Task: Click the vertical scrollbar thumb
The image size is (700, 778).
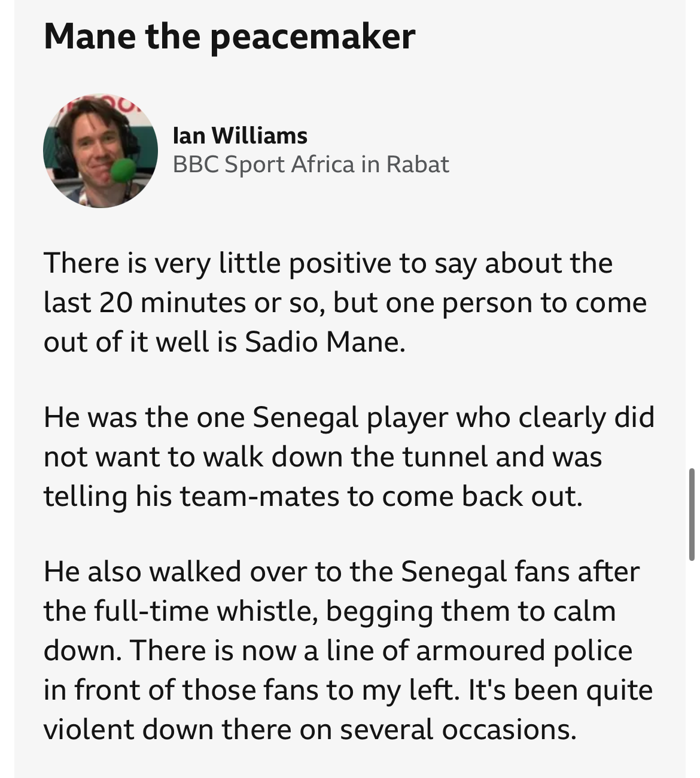Action: (692, 514)
